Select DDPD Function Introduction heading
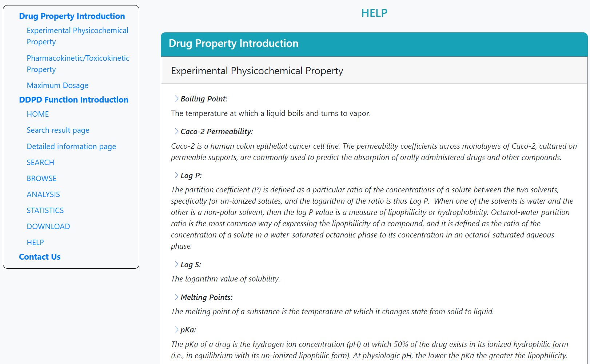Image resolution: width=590 pixels, height=364 pixels. [74, 100]
